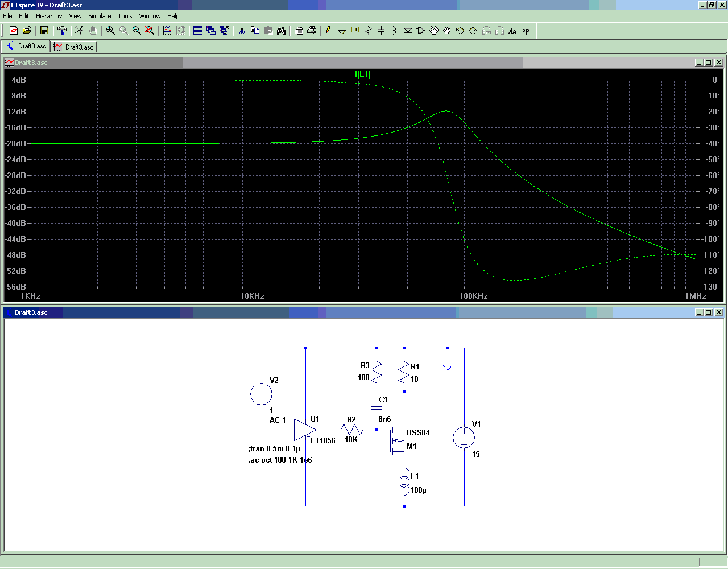Click the V2 voltage source symbol
The height and width of the screenshot is (569, 728).
click(262, 394)
